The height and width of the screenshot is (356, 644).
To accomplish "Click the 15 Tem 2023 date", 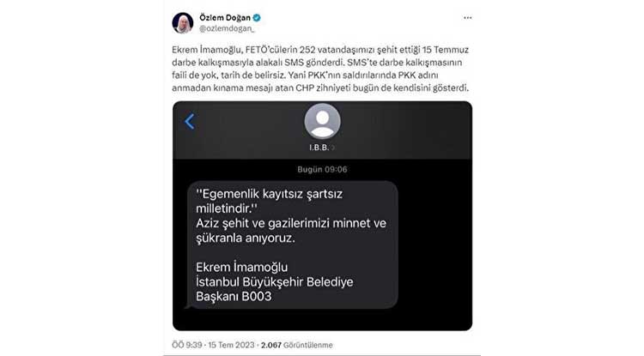I will (231, 345).
